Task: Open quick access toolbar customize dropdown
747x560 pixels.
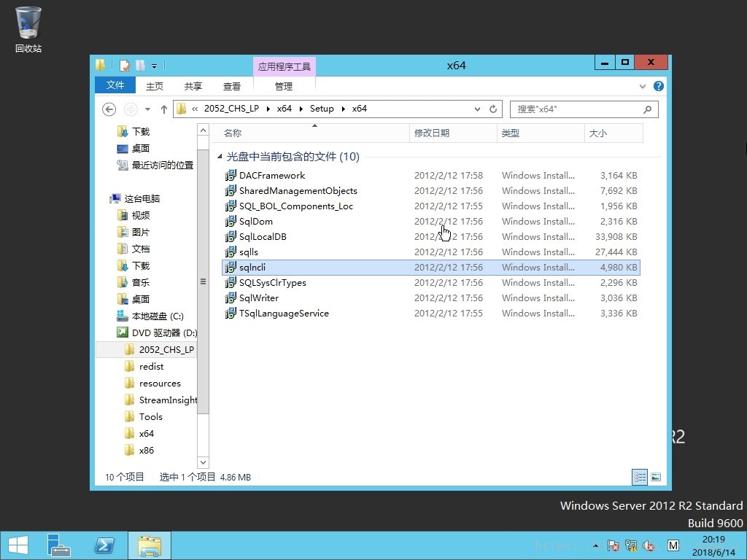Action: tap(154, 66)
